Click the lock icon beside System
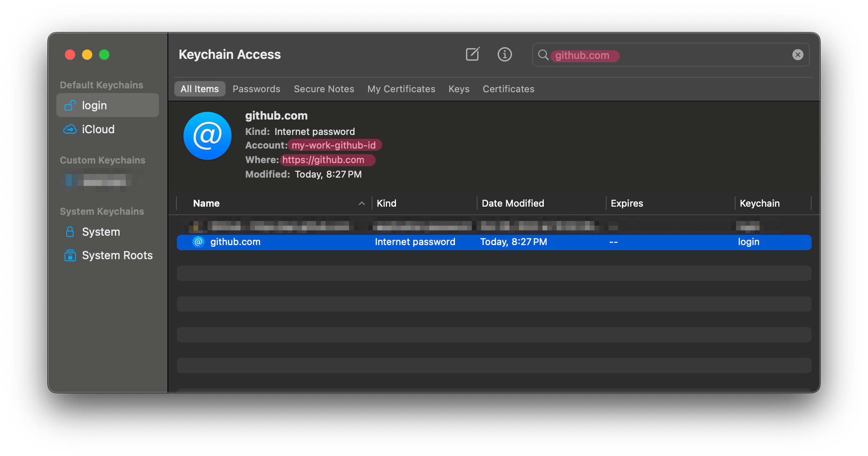868x456 pixels. 70,231
